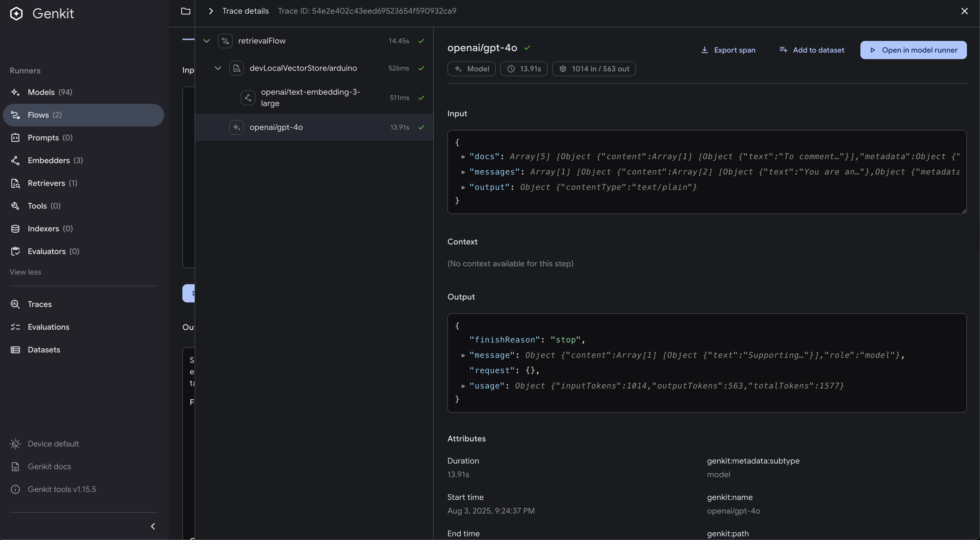This screenshot has height=540, width=980.
Task: Collapse devLocalVectorStore/arduino tree node
Action: click(x=218, y=68)
